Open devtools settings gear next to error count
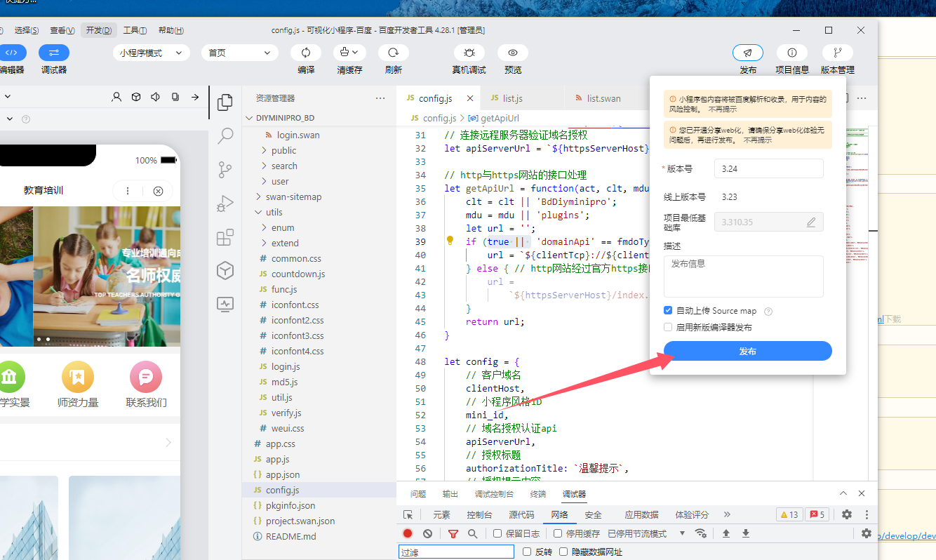936x560 pixels. (847, 514)
